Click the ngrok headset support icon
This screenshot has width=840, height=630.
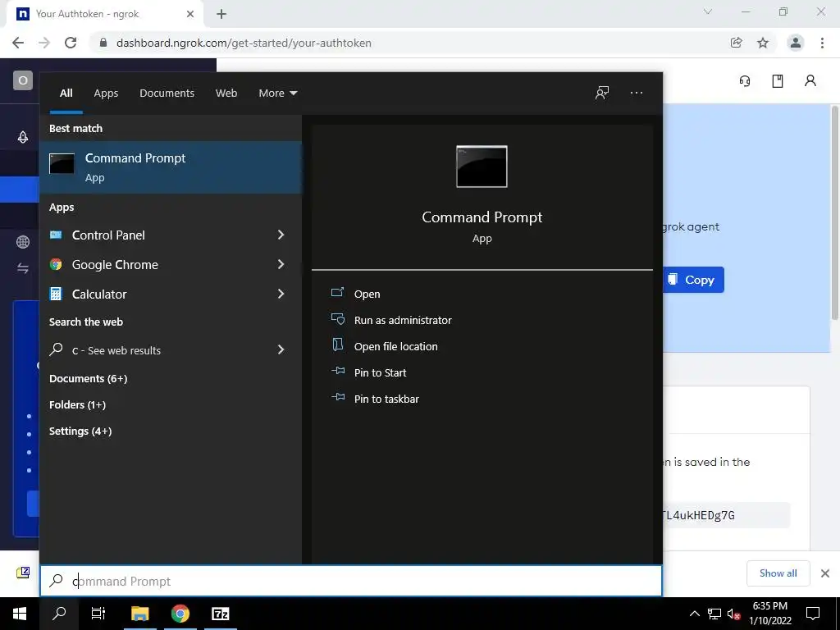(745, 81)
